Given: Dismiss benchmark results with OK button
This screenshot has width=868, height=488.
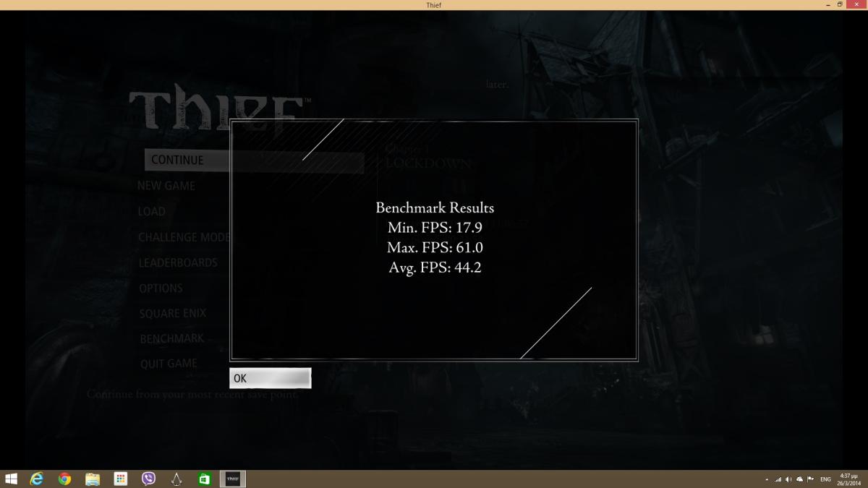Looking at the screenshot, I should tap(270, 378).
